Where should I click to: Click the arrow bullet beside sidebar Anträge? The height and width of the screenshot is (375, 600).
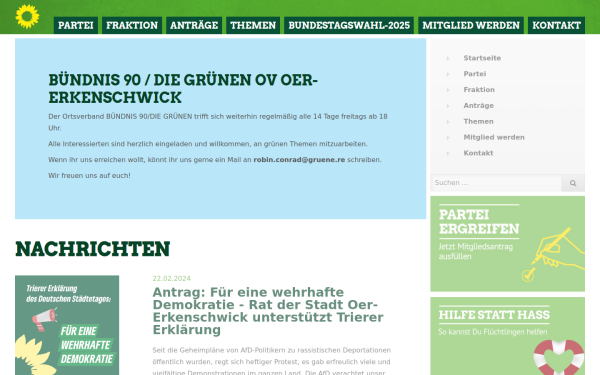click(448, 106)
